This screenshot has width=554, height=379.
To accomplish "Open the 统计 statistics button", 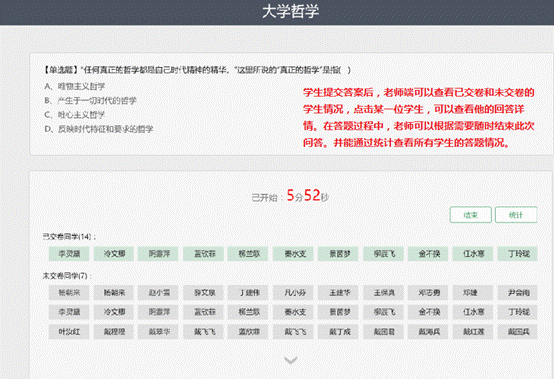I will pos(516,215).
